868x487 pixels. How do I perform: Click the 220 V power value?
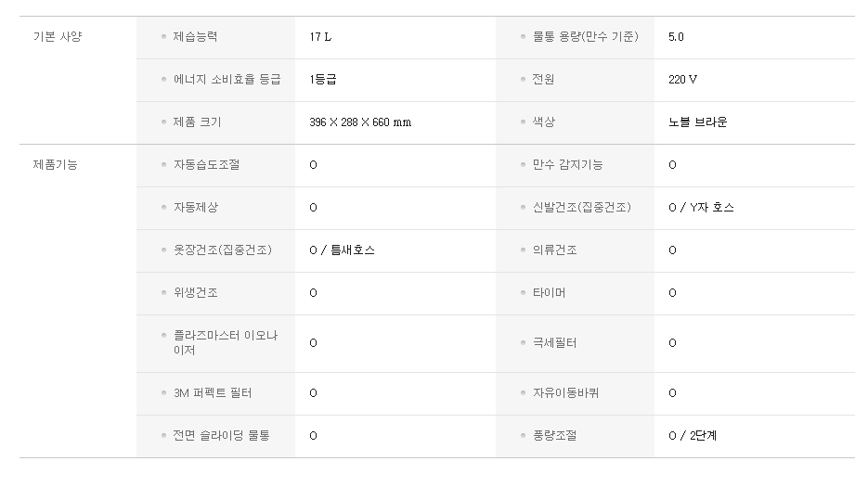click(682, 80)
